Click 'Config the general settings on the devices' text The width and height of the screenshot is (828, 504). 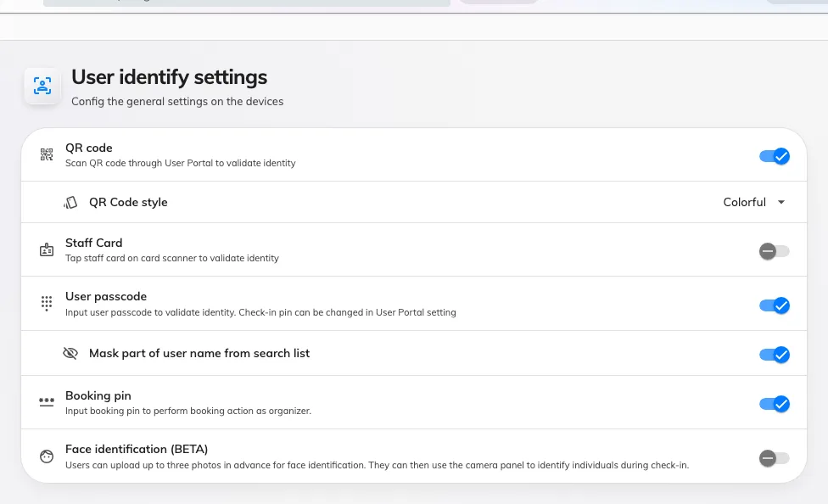coord(177,102)
